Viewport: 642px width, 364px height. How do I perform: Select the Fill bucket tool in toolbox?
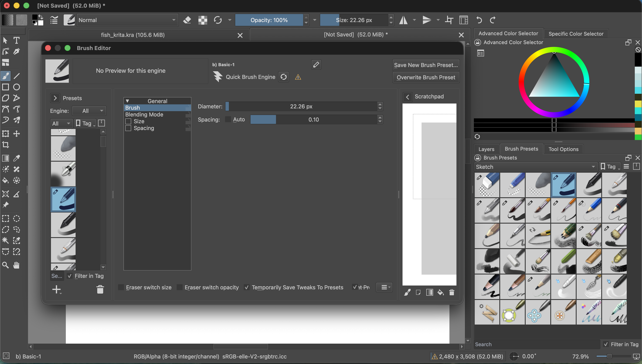(x=6, y=180)
